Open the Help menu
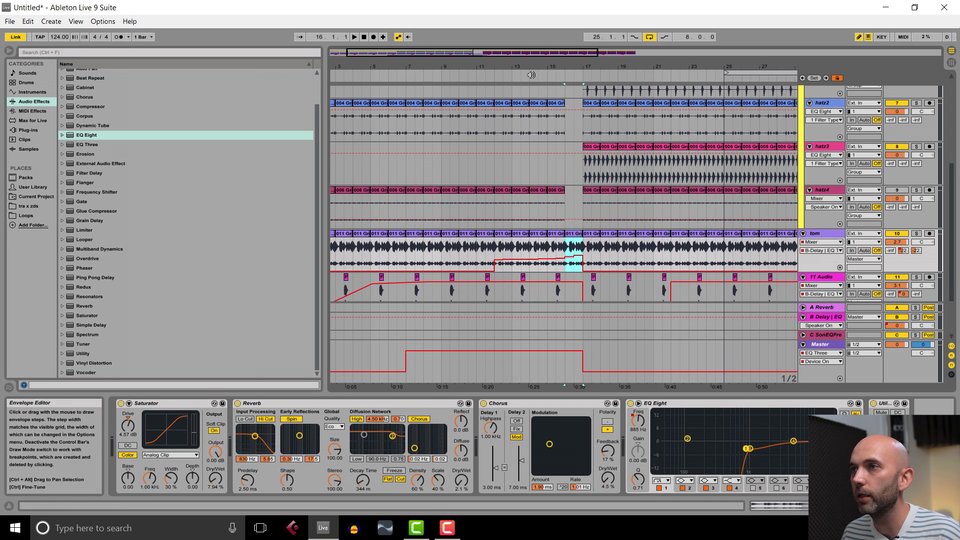The image size is (960, 540). click(129, 21)
